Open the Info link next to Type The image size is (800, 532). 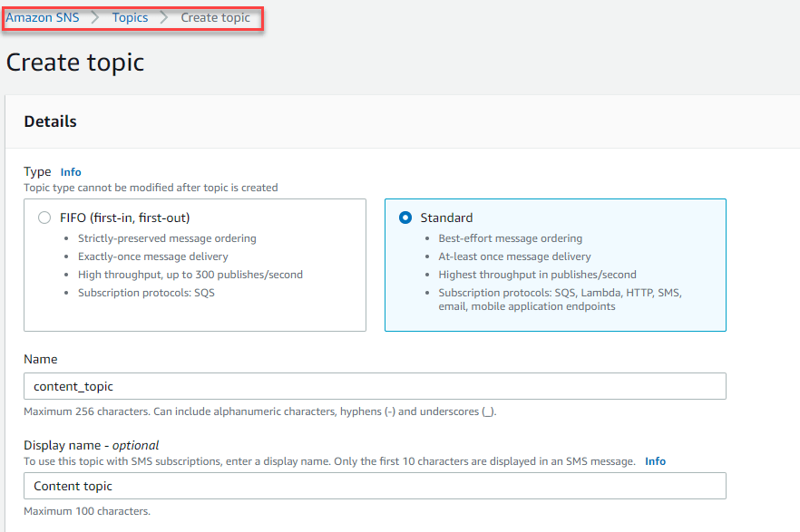(x=71, y=172)
